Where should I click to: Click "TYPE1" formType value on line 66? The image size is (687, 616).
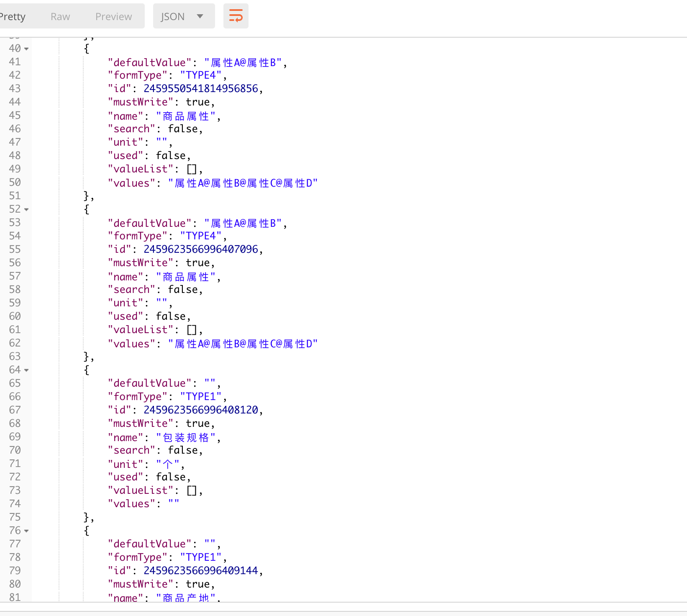(x=201, y=397)
